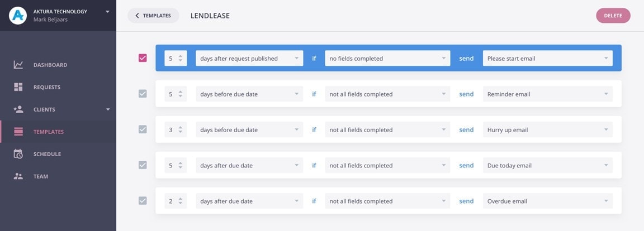Click the Mark Beljaars user name

51,19
